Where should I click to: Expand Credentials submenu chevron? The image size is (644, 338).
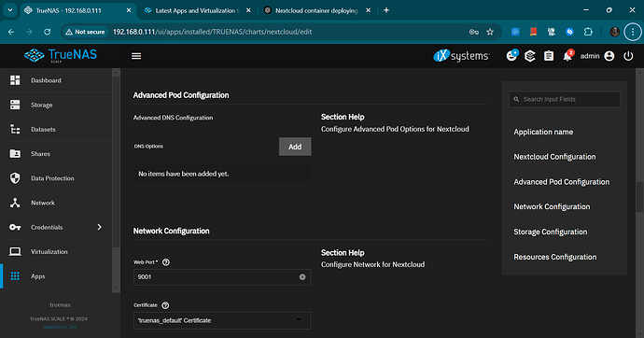(99, 227)
